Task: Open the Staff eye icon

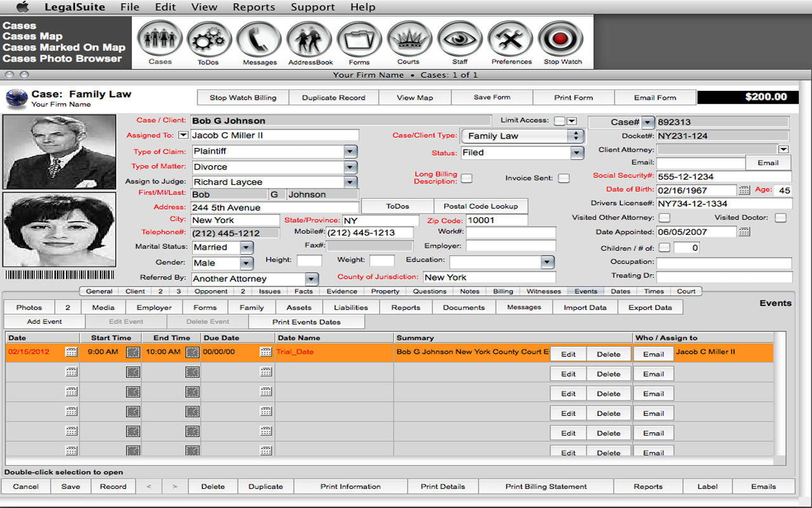Action: pyautogui.click(x=460, y=39)
